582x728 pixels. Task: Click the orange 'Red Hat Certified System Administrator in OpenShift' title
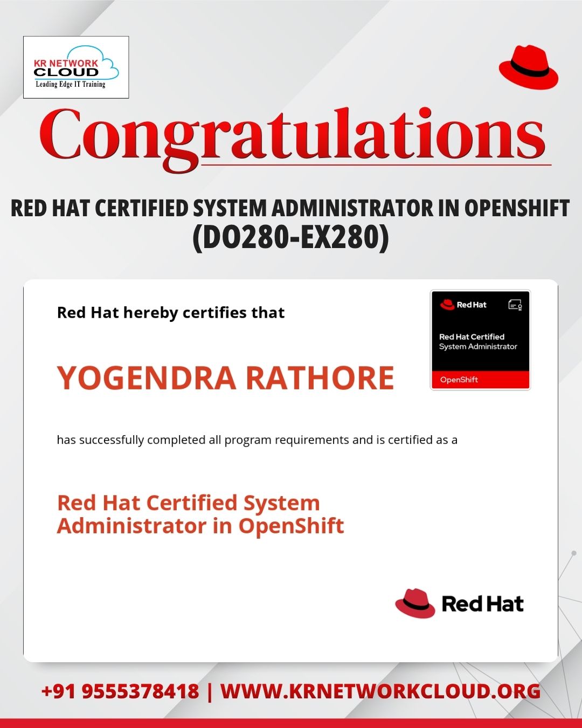pos(200,514)
